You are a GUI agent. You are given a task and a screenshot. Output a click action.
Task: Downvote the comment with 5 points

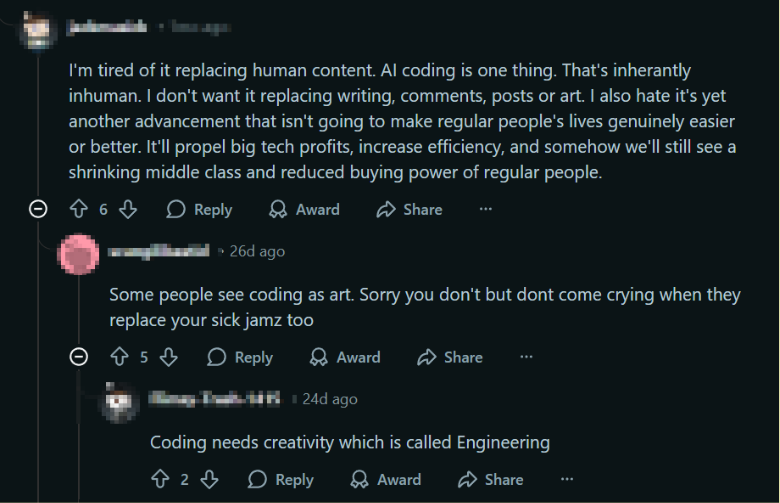(169, 357)
